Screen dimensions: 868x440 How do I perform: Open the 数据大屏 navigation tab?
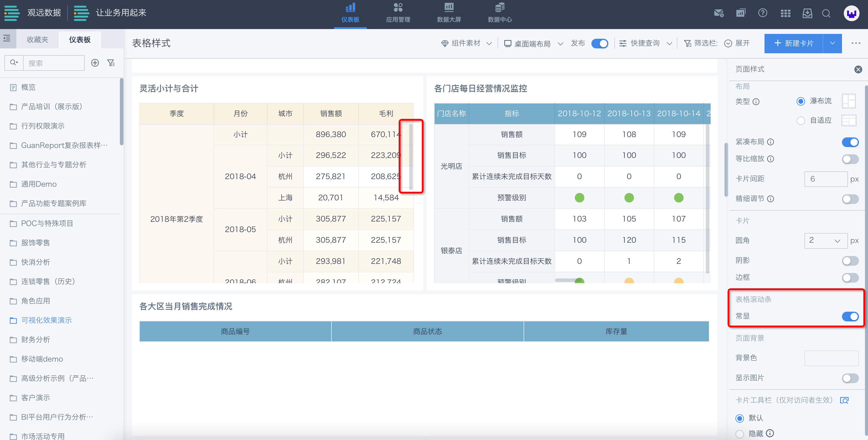(x=449, y=14)
